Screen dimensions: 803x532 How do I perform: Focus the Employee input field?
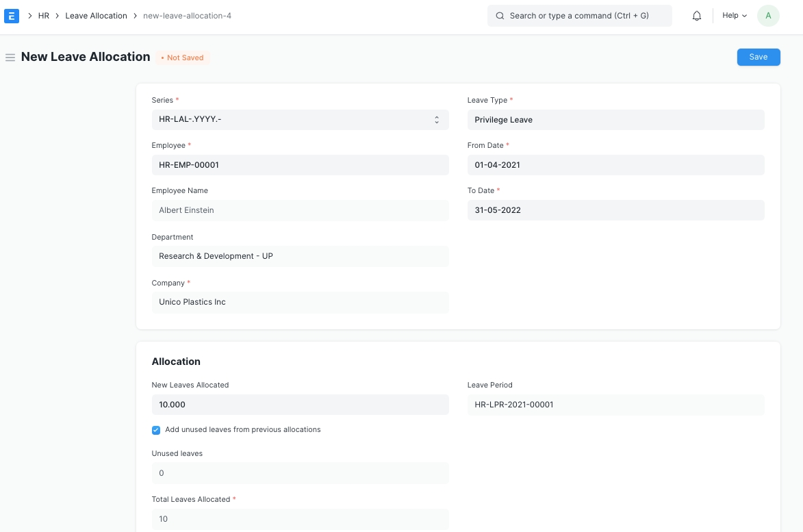pos(300,165)
